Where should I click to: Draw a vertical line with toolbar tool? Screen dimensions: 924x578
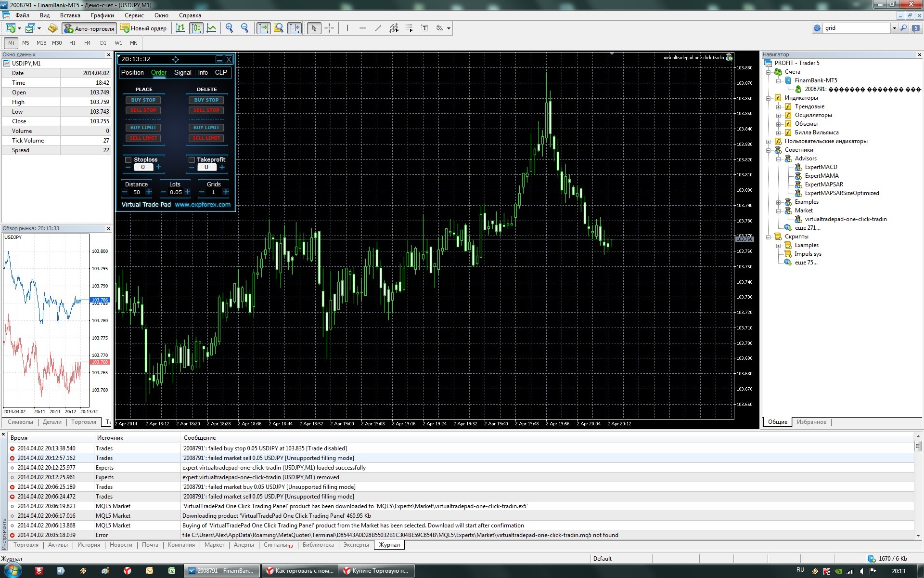point(347,28)
